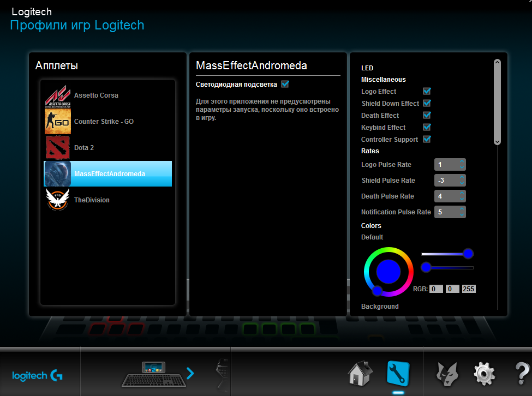
Task: Open the Home icon in the bottom bar
Action: coord(360,374)
